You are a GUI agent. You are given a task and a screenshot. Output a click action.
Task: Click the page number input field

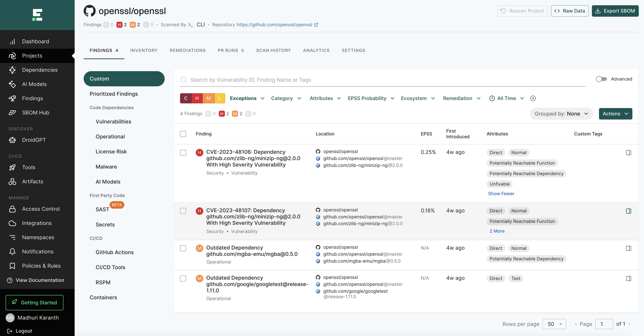click(x=604, y=324)
